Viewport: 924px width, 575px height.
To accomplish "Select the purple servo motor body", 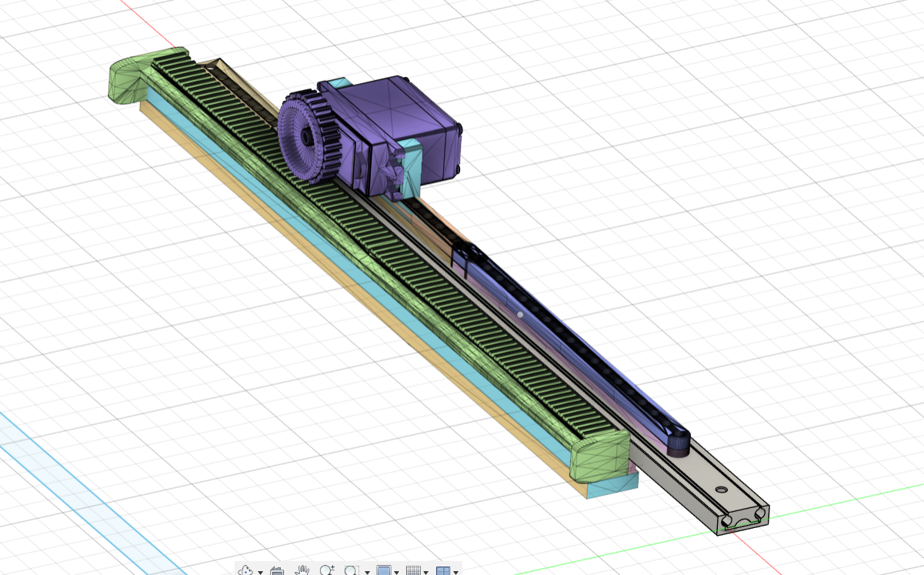I will [x=400, y=127].
